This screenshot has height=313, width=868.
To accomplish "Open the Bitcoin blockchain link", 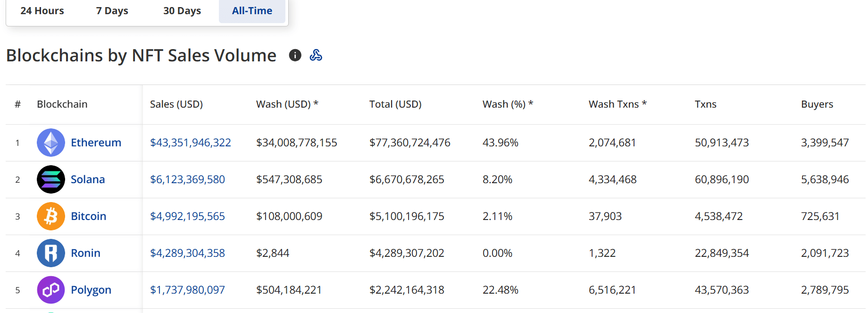I will (x=89, y=216).
